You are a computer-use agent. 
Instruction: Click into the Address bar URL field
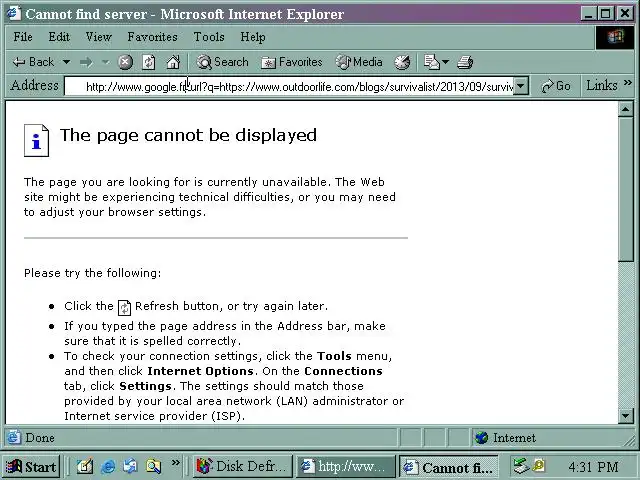(289, 86)
